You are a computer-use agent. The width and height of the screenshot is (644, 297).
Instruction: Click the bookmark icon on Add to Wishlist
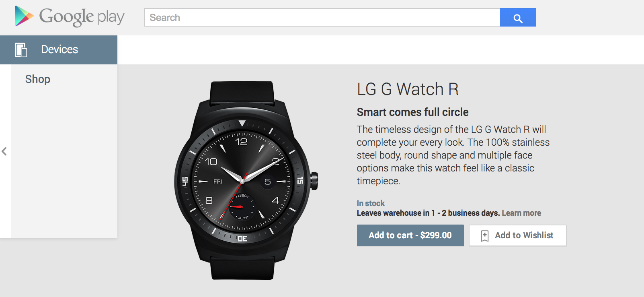(x=485, y=235)
